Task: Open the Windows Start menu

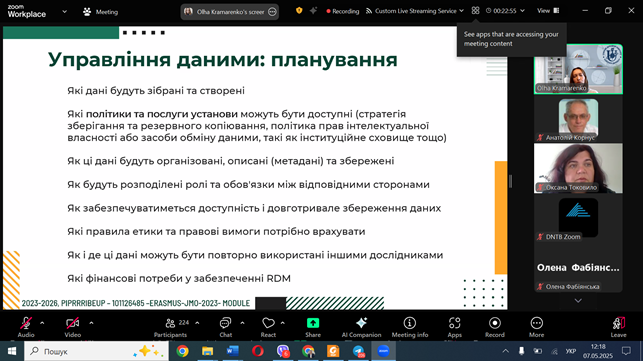Action: coord(11,351)
